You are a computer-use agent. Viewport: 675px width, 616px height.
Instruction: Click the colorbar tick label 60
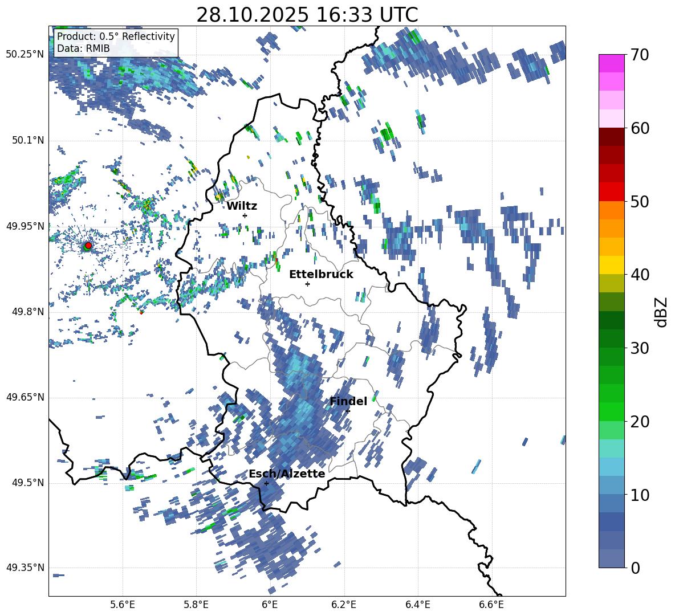(640, 128)
